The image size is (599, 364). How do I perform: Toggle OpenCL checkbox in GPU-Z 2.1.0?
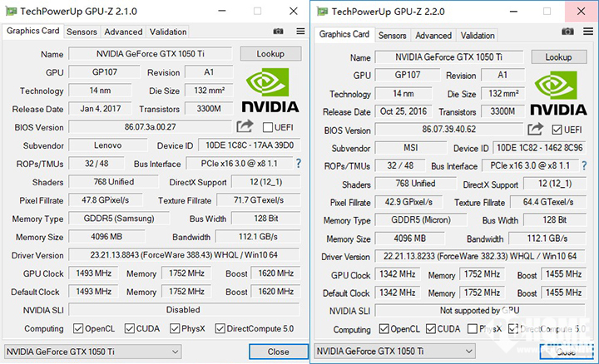coord(78,328)
